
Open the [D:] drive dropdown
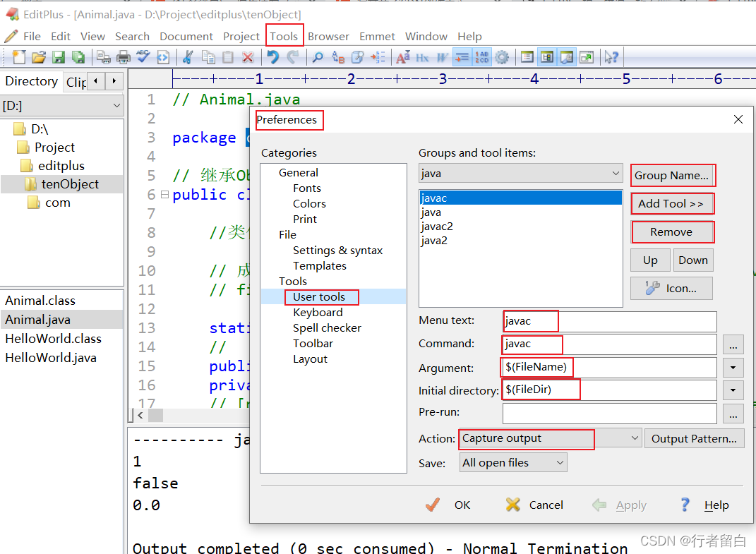click(116, 106)
